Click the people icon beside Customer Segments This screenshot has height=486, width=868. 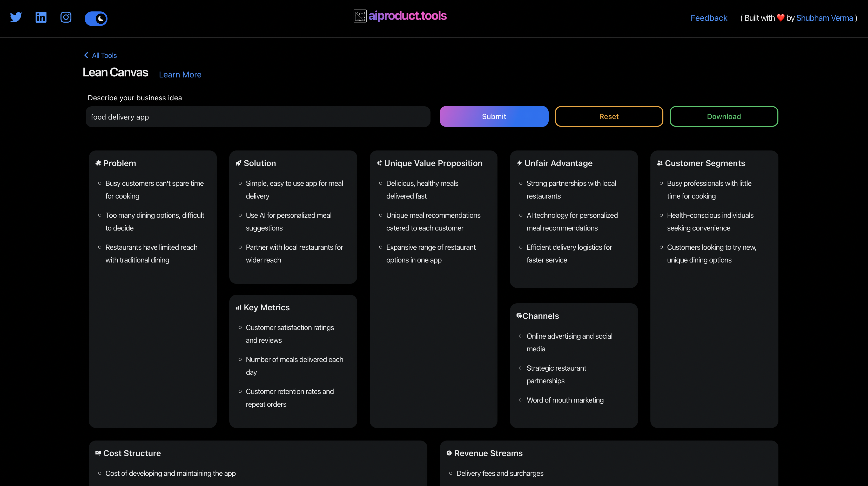point(660,163)
